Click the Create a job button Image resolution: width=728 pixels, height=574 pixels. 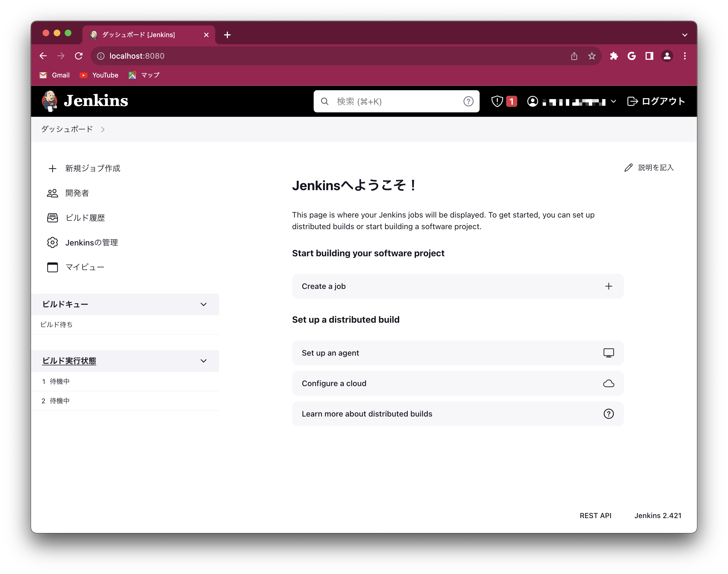click(x=458, y=286)
